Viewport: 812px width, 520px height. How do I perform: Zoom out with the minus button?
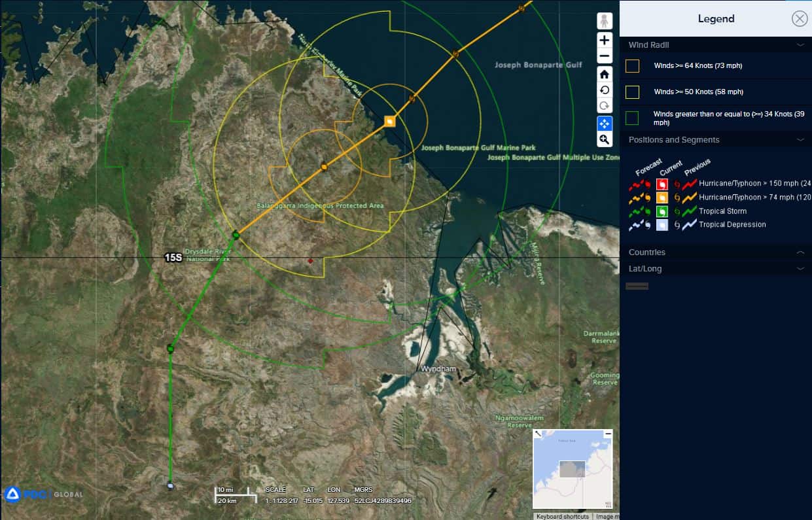click(604, 56)
